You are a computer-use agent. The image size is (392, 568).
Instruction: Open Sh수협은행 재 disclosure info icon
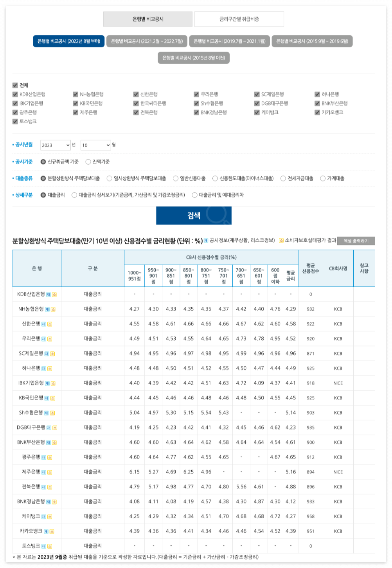coord(47,413)
